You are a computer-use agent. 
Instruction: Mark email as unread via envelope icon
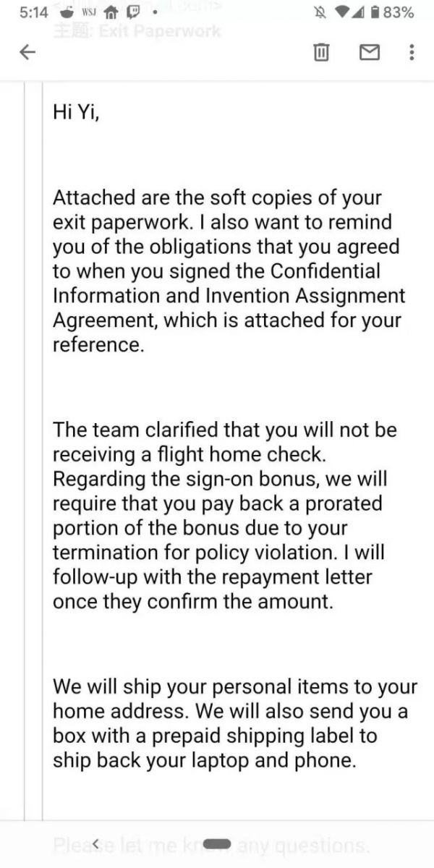(x=370, y=52)
